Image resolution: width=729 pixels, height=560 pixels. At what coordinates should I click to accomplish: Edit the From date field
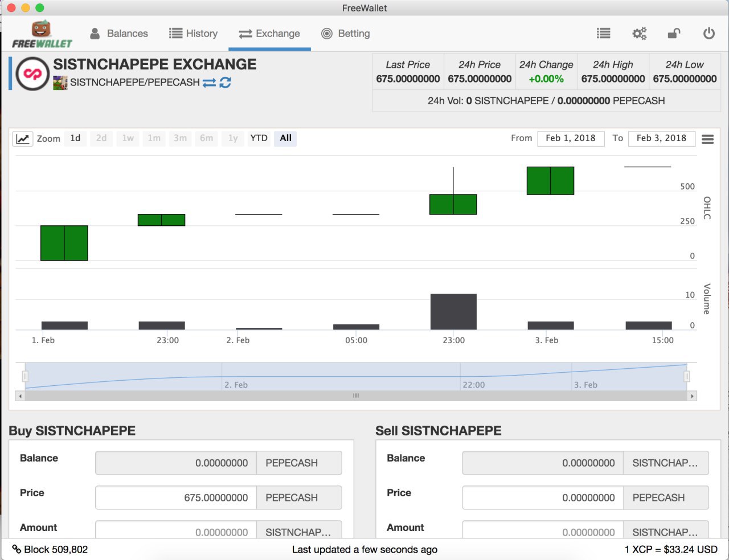(x=571, y=138)
